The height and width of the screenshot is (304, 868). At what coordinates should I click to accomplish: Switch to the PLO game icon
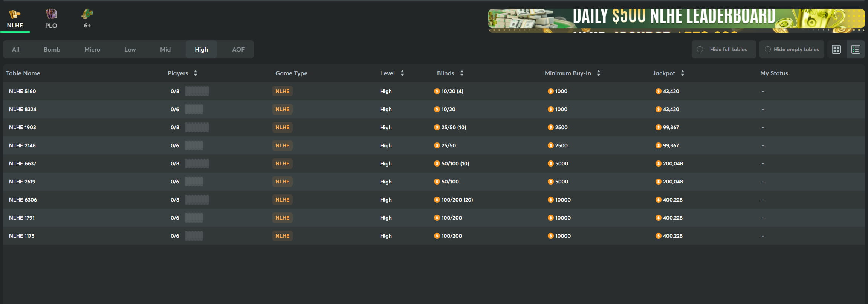(x=51, y=15)
